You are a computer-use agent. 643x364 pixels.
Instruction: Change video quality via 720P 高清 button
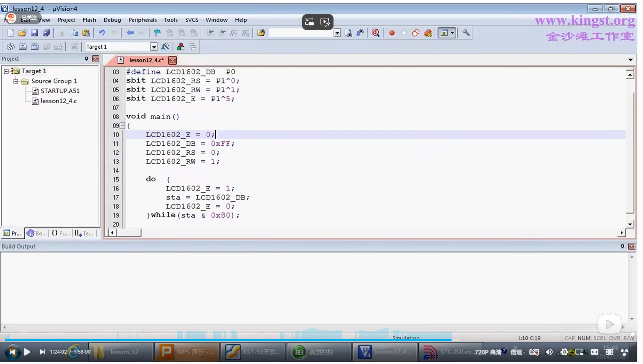click(488, 352)
